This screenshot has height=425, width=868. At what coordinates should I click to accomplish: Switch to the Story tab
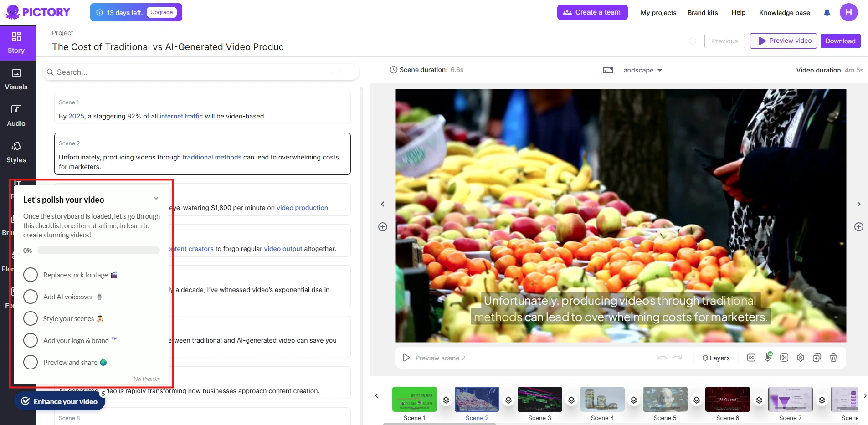pos(16,43)
